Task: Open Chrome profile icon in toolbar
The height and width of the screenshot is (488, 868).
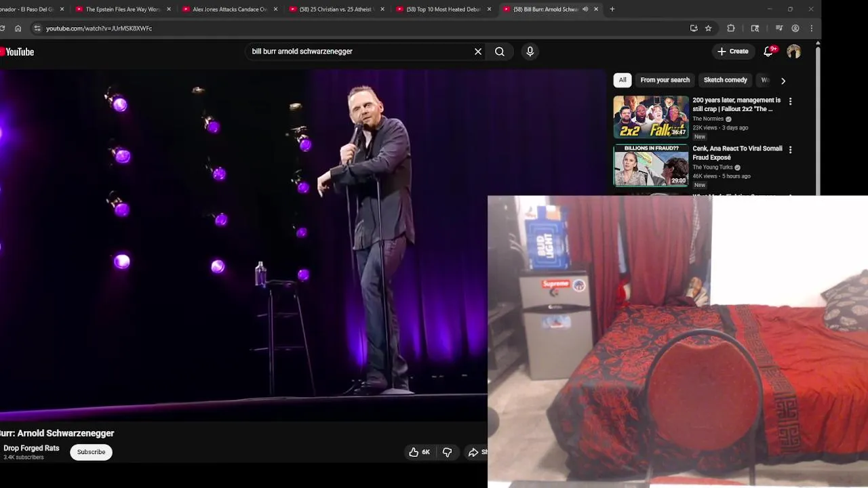Action: click(795, 28)
